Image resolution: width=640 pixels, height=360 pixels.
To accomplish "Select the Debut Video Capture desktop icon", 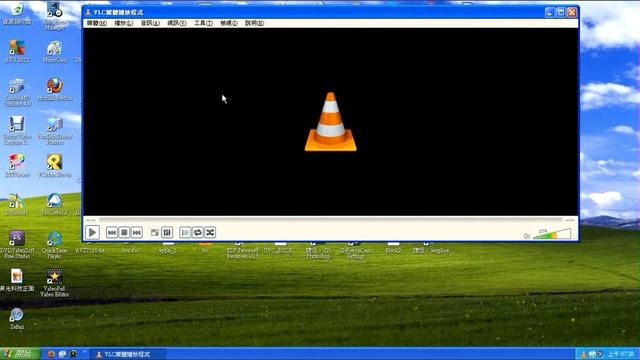I will (17, 130).
